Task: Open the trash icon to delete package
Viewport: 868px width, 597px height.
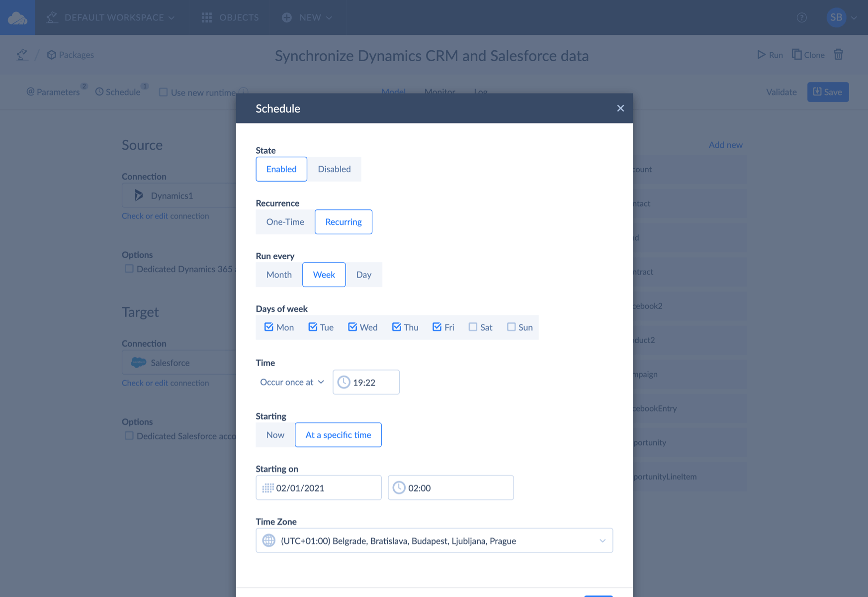Action: 839,55
